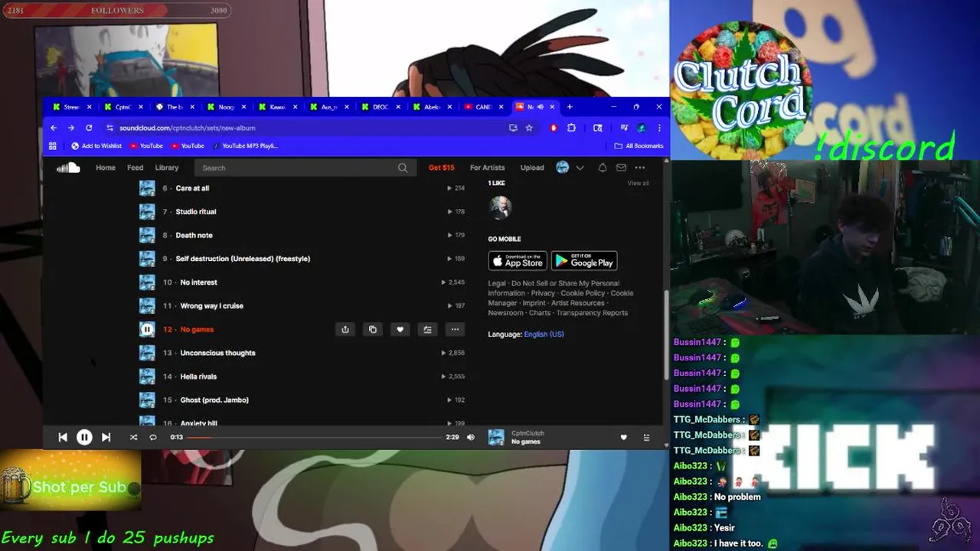The width and height of the screenshot is (980, 551).
Task: Open YouTube MP3 Playlist bookmark
Action: pos(244,145)
